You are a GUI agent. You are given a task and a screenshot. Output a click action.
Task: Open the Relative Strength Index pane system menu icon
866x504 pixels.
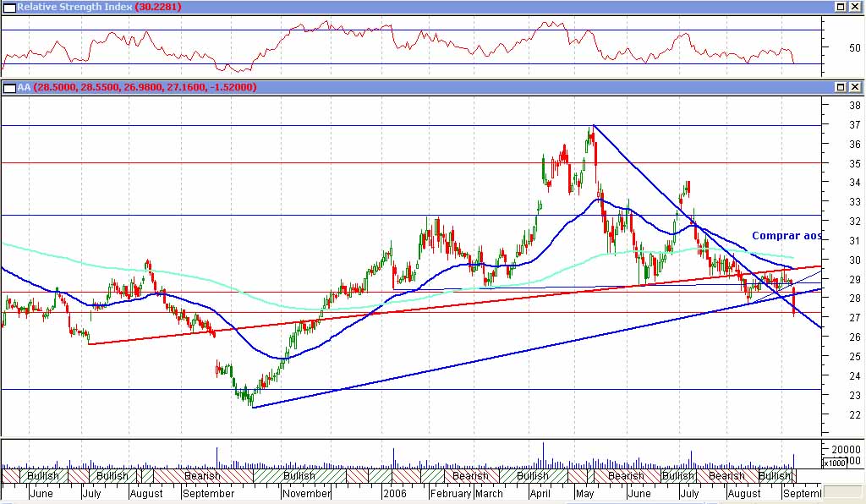[8, 7]
